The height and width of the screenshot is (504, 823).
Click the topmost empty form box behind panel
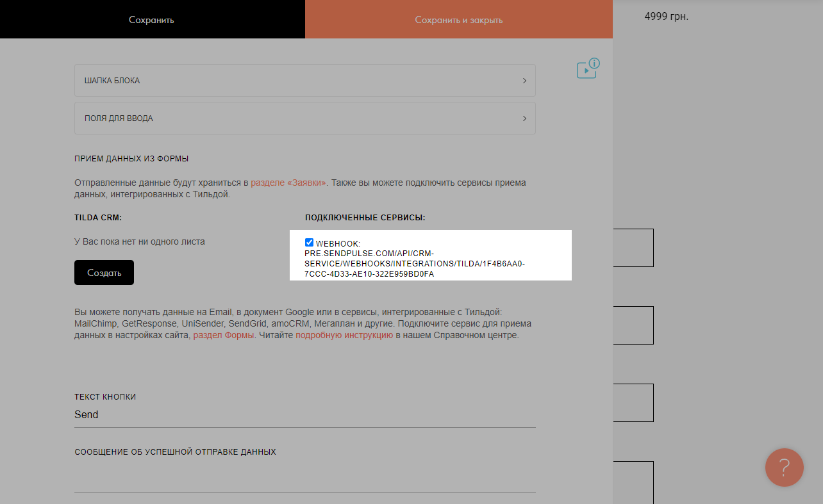click(633, 248)
